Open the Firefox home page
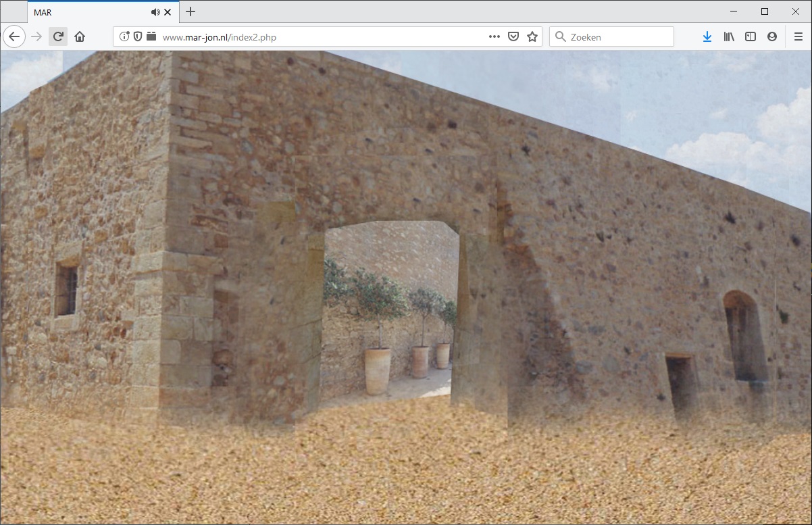This screenshot has width=812, height=525. click(x=80, y=36)
